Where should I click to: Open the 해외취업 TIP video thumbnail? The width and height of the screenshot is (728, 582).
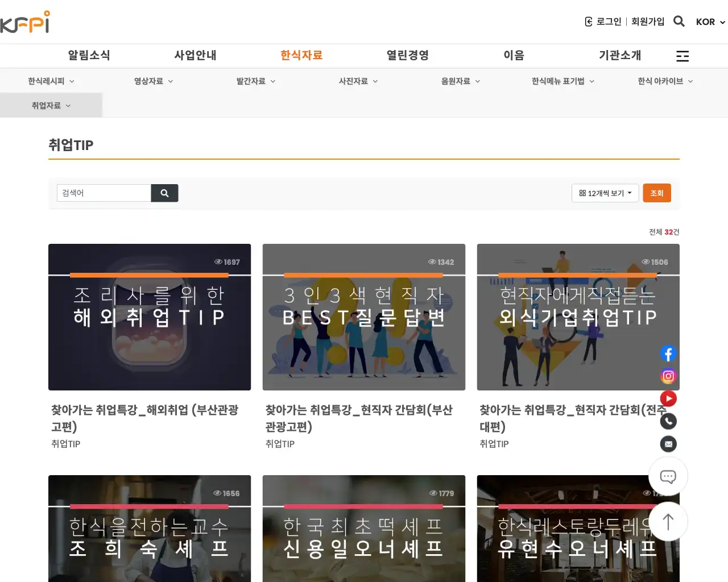pos(150,317)
